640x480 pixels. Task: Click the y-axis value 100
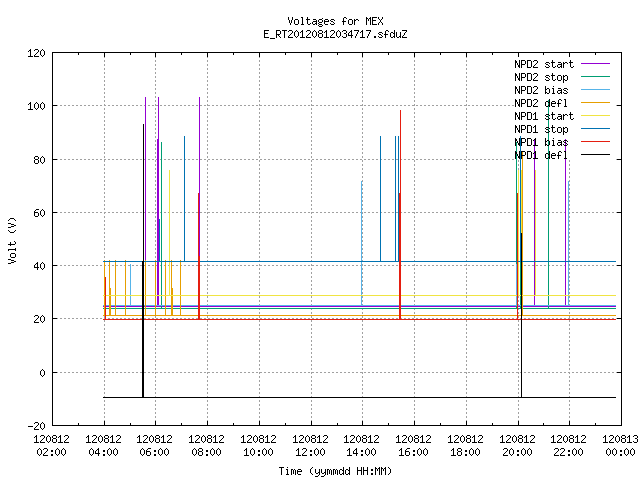[x=36, y=106]
